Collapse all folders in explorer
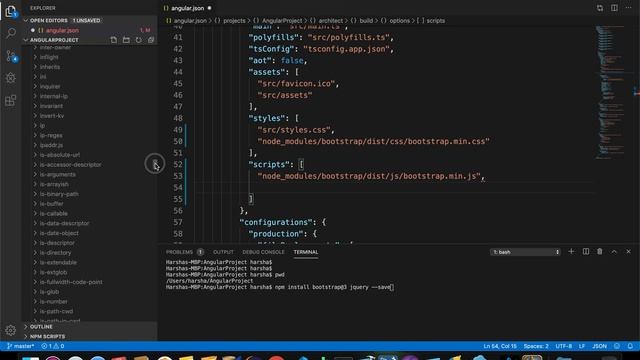 (151, 40)
